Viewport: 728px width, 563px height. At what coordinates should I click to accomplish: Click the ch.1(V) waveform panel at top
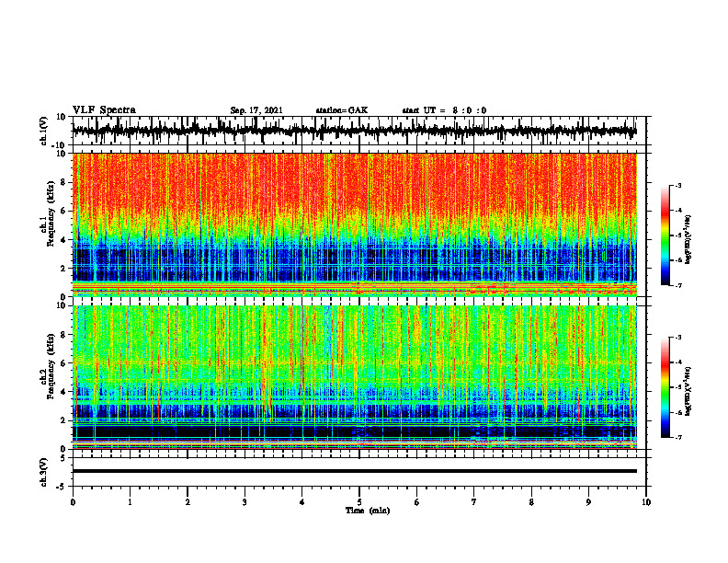[x=358, y=131]
